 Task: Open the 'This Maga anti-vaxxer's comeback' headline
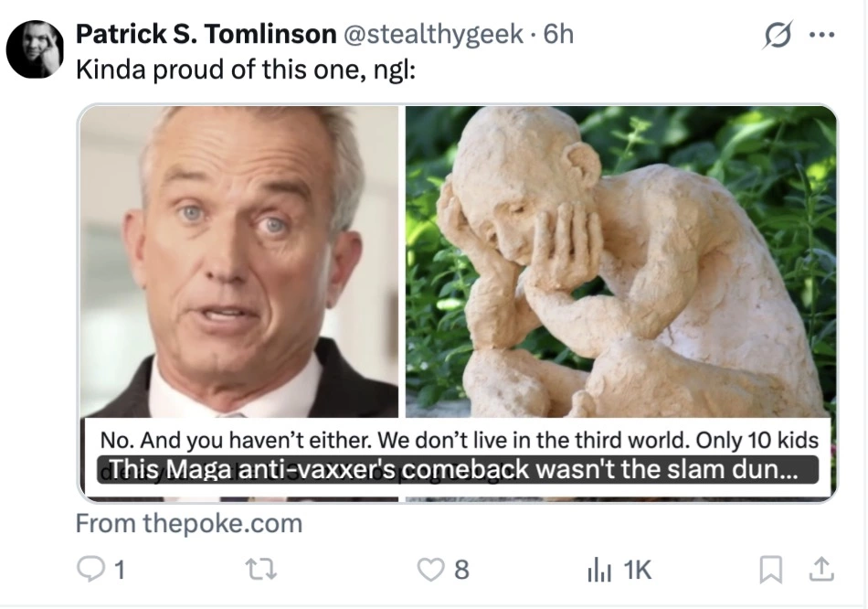click(x=457, y=469)
